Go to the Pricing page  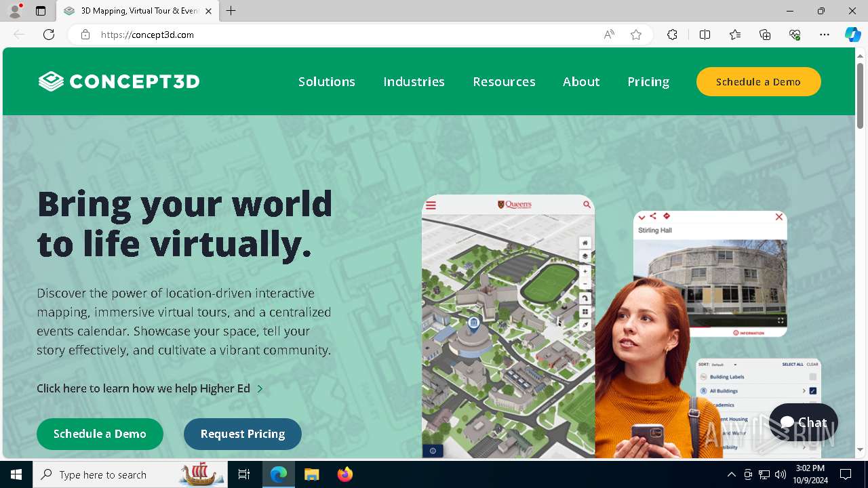pyautogui.click(x=648, y=81)
